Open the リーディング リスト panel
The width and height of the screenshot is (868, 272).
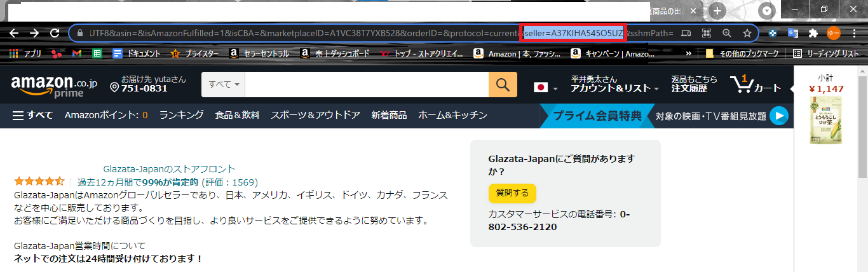click(x=825, y=54)
